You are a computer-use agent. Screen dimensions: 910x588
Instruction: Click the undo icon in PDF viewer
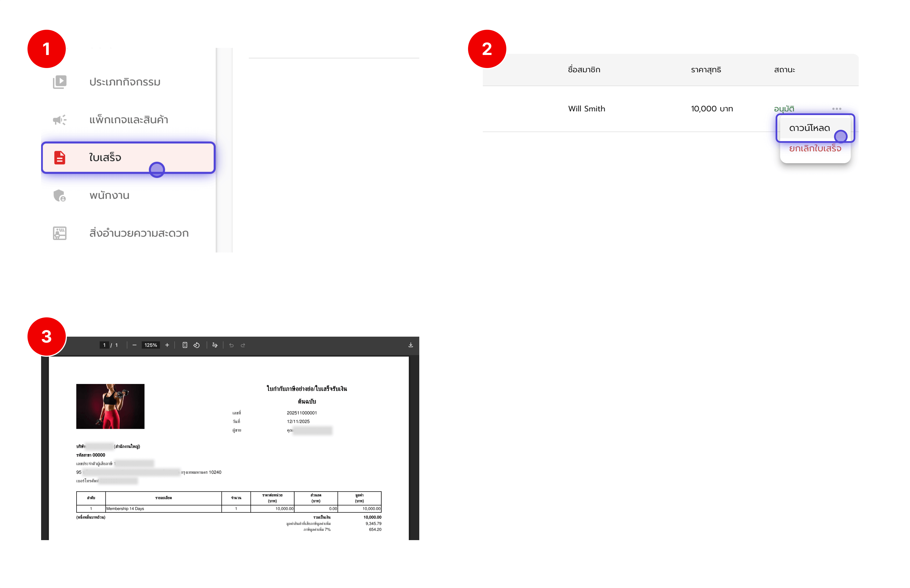(231, 345)
